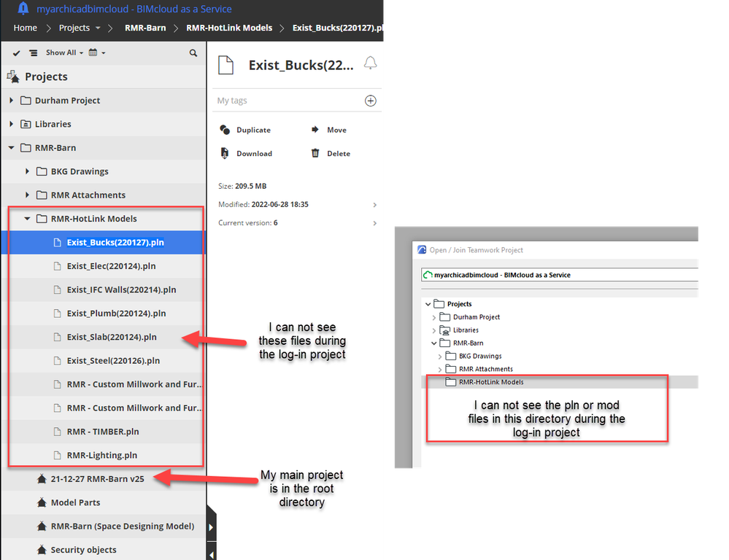Toggle the list filter icon
The image size is (729, 560).
coord(32,52)
